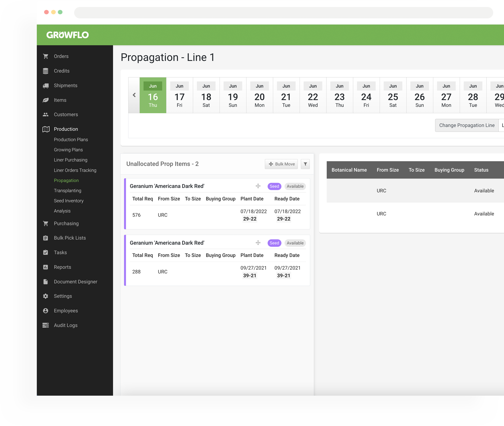Click the drag handle on first Geranium card
The width and height of the screenshot is (504, 426).
point(258,186)
